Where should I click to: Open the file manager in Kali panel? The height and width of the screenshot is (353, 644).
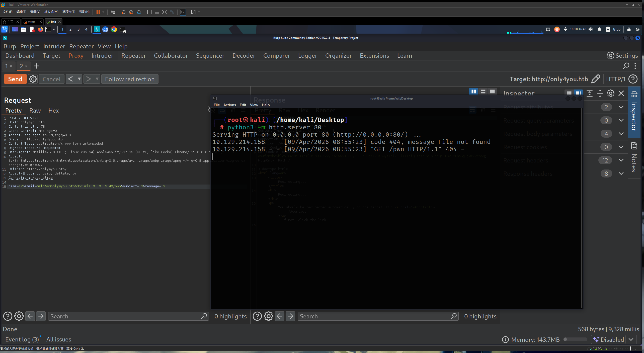click(x=24, y=29)
